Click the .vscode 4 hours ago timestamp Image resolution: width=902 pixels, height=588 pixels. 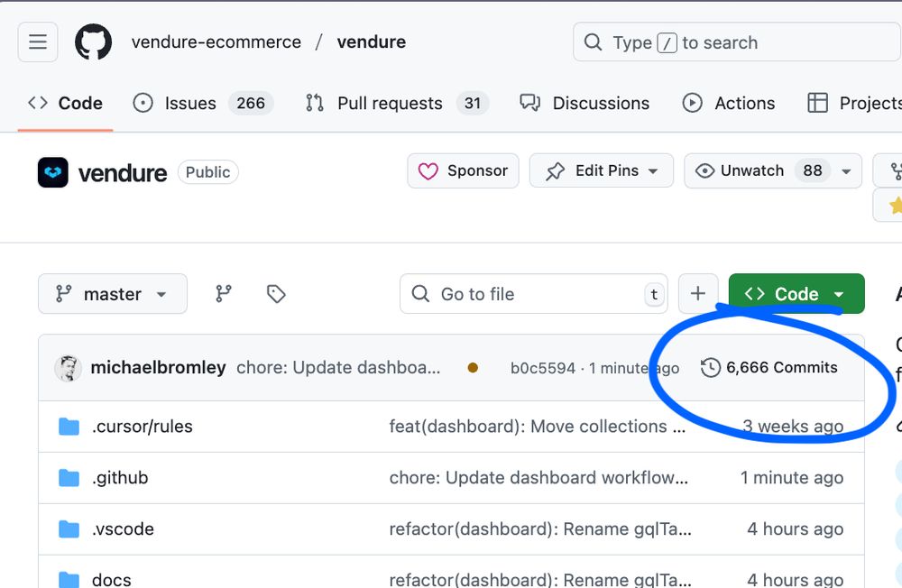795,528
